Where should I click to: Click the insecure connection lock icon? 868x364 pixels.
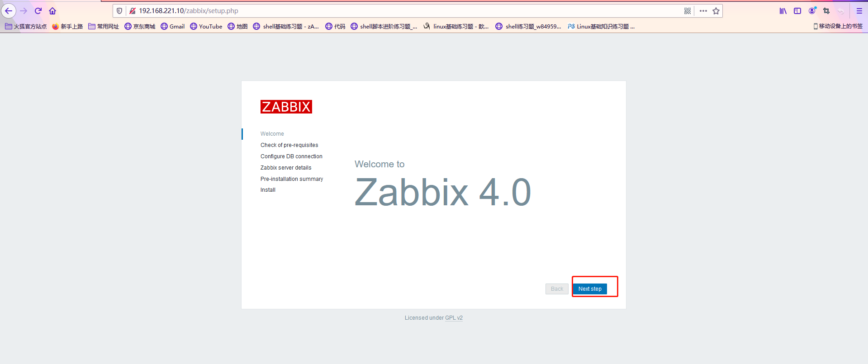(133, 11)
